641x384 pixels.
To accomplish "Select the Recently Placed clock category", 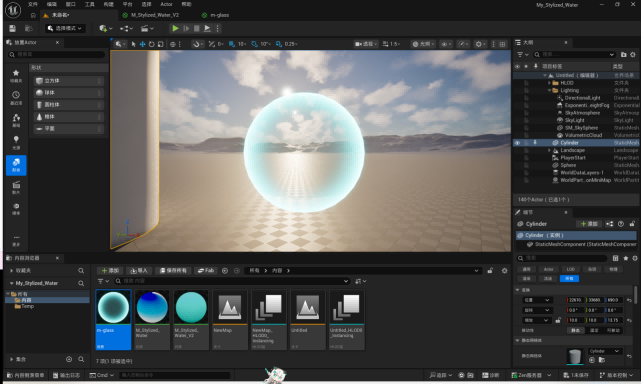I will point(16,98).
